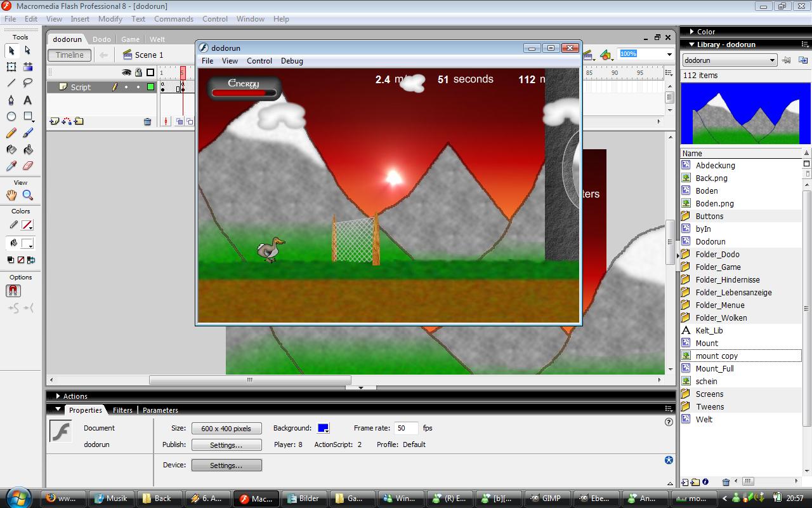Toggle Snap to Objects magnet option

point(13,291)
